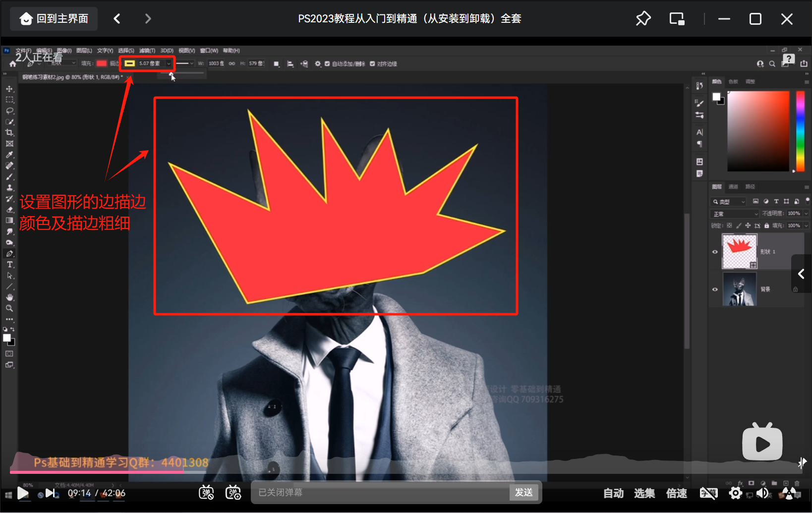Open the gear settings in pen options bar
The width and height of the screenshot is (812, 513).
[x=318, y=64]
